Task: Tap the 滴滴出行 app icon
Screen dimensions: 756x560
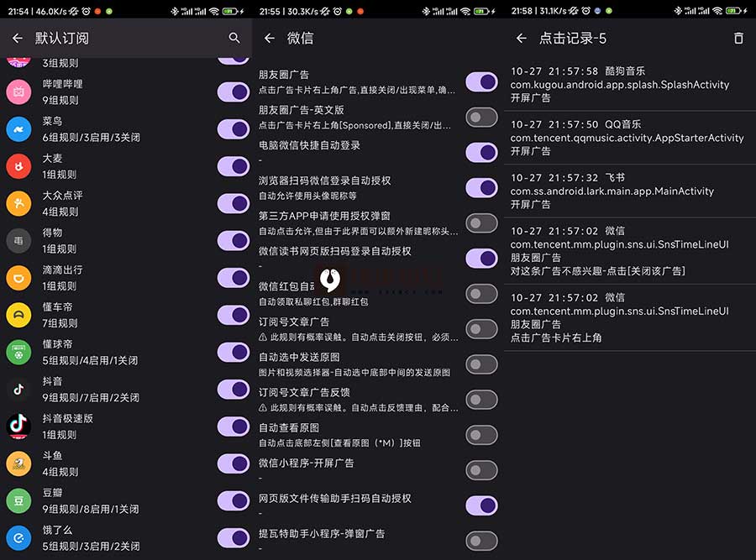Action: click(18, 278)
